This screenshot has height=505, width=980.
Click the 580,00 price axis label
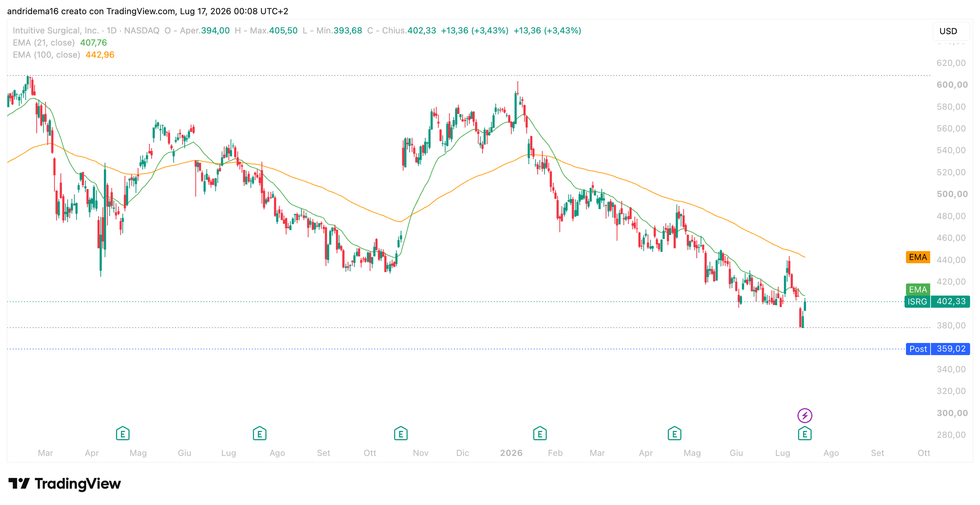[951, 107]
